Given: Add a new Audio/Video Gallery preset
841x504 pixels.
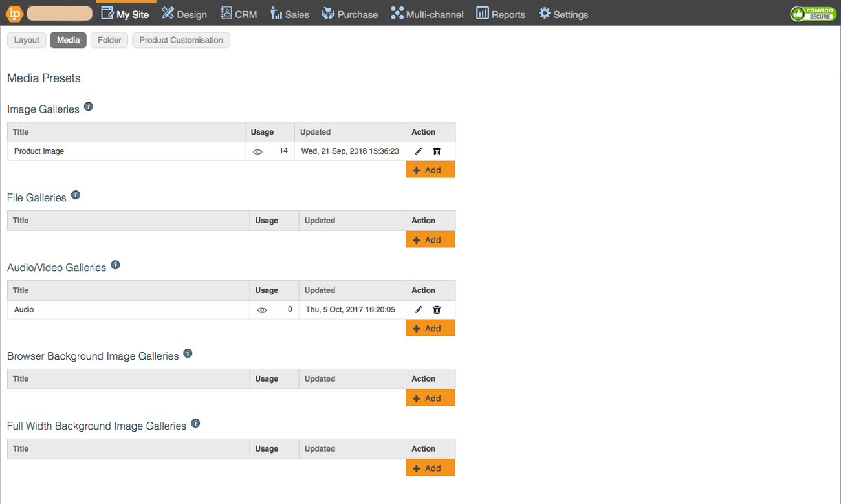Looking at the screenshot, I should tap(430, 328).
